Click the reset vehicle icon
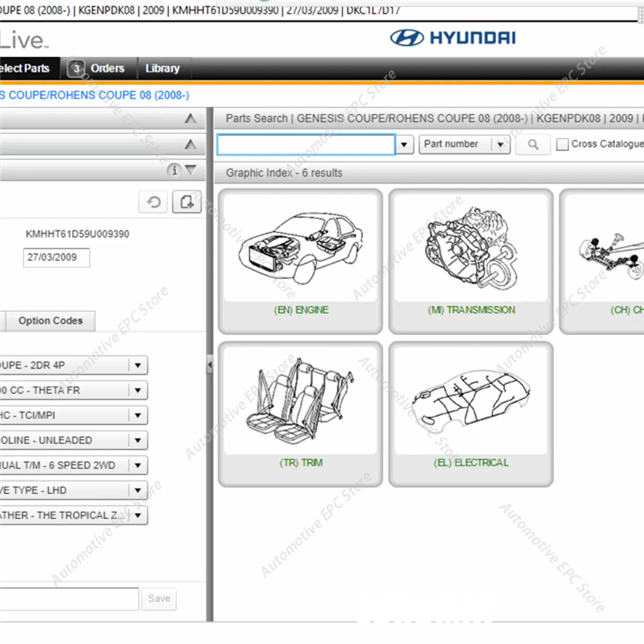 pyautogui.click(x=153, y=202)
